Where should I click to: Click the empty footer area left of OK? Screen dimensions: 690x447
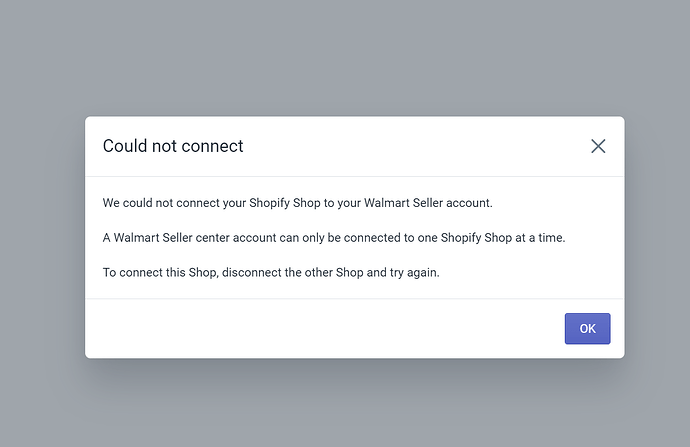pos(320,328)
